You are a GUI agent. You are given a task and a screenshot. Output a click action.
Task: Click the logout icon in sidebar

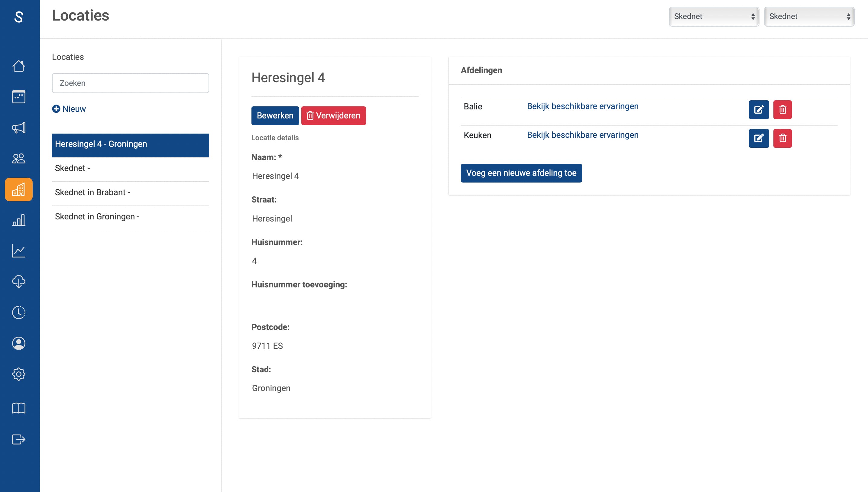click(x=18, y=439)
